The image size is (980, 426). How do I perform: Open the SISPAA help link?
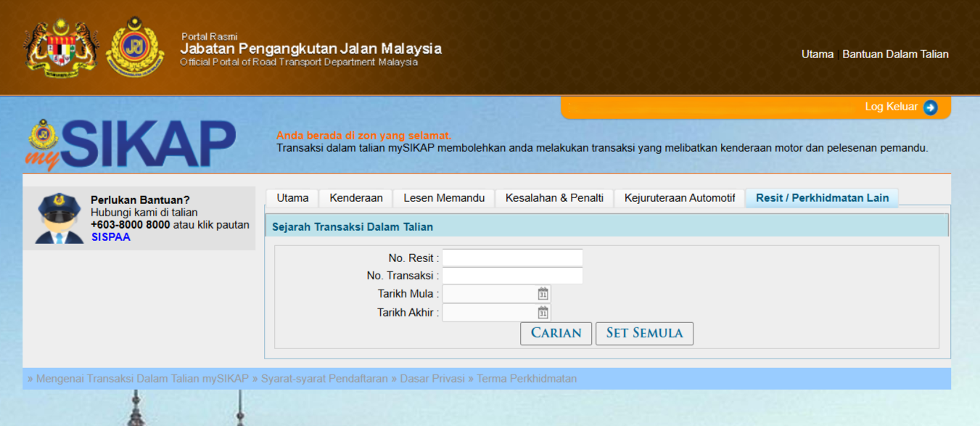tap(111, 237)
